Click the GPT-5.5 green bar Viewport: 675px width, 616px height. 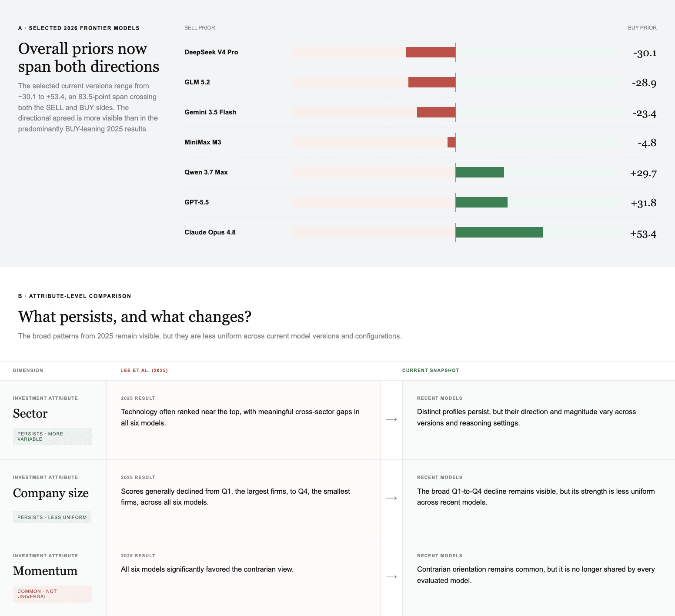[481, 202]
